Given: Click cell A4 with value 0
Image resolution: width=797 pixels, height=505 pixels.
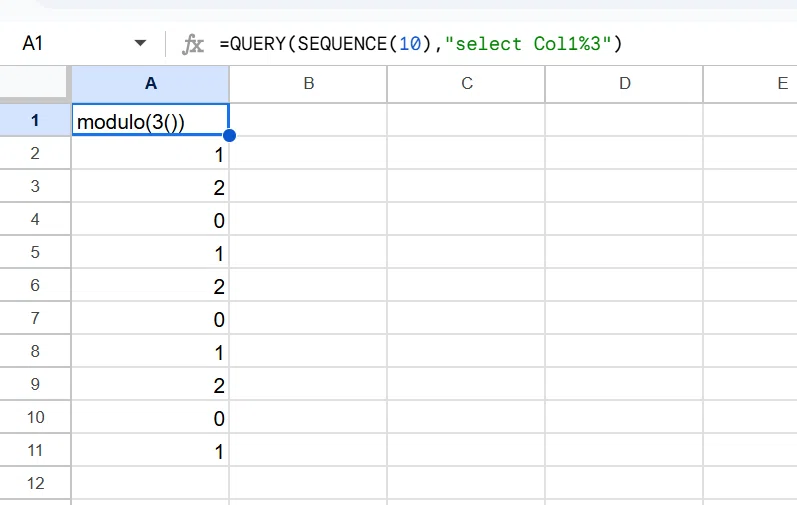Looking at the screenshot, I should point(150,219).
